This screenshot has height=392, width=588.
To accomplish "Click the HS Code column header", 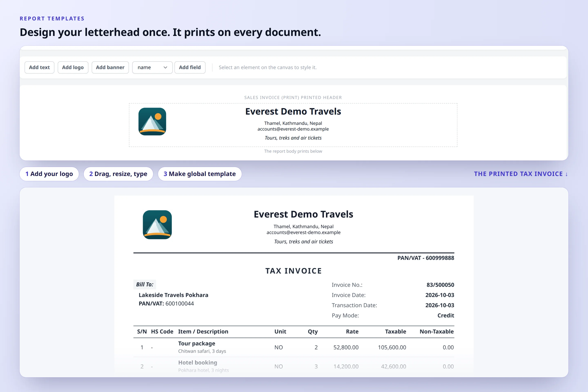I will pyautogui.click(x=162, y=332).
